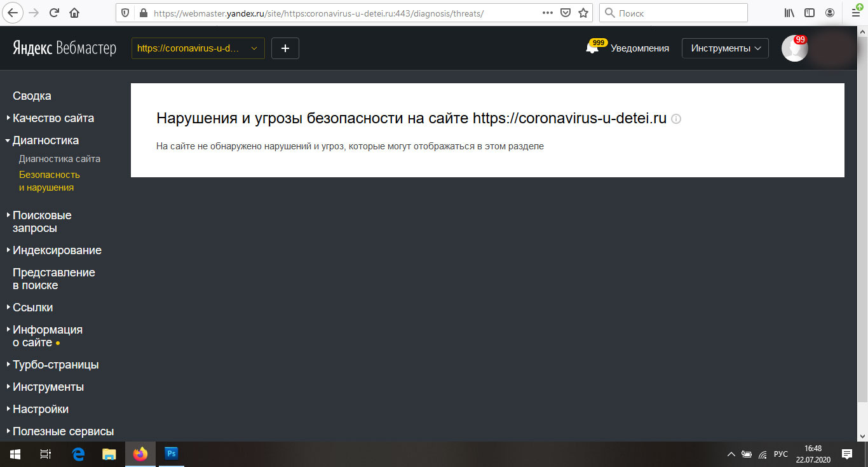
Task: Open the site selector dropdown
Action: (x=198, y=48)
